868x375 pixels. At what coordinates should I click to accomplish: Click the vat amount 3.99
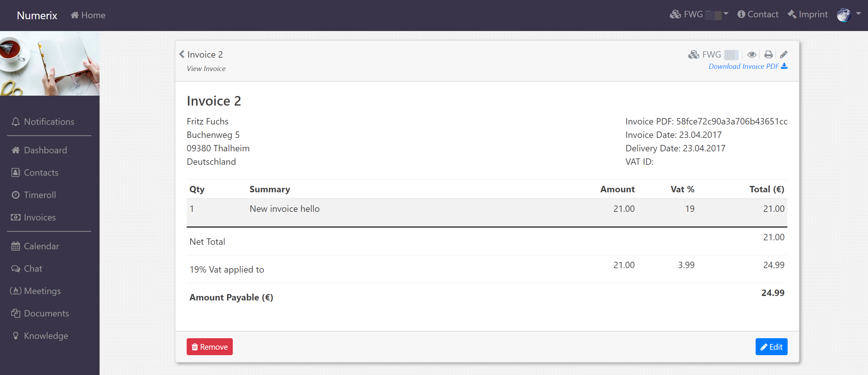click(686, 265)
